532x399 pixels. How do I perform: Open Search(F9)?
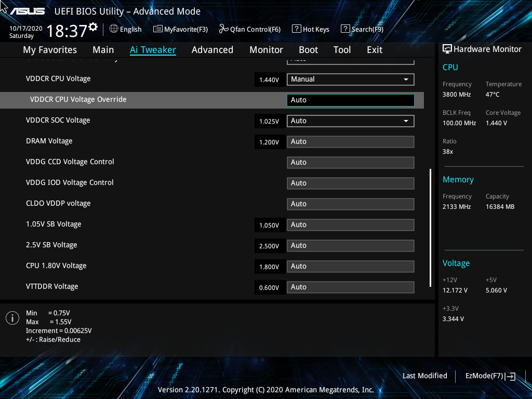pos(362,29)
